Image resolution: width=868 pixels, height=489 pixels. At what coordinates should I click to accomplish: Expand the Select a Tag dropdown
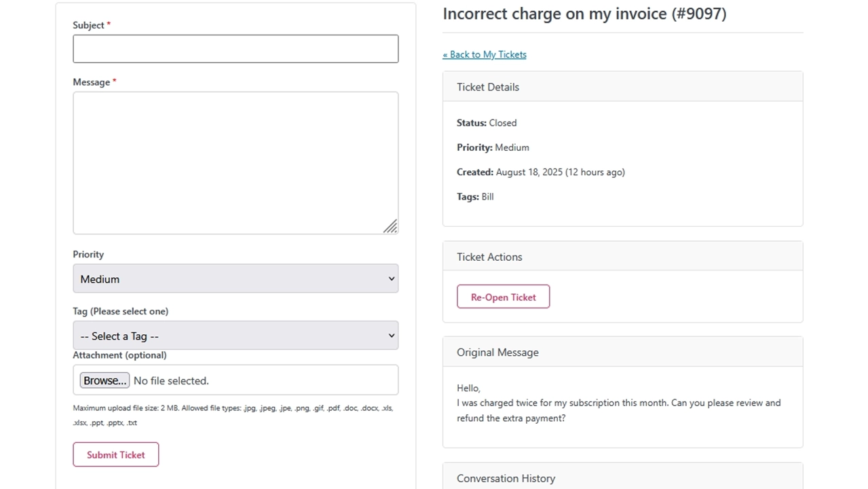point(235,336)
